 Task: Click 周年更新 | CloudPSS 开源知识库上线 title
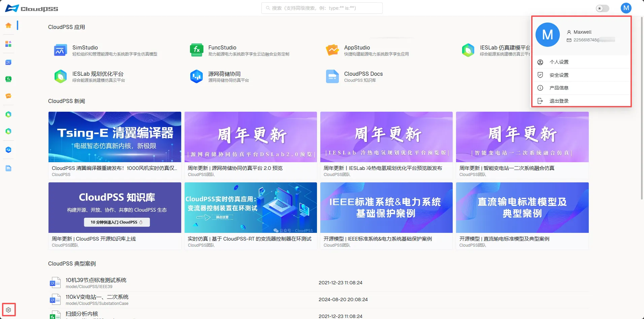pos(94,239)
